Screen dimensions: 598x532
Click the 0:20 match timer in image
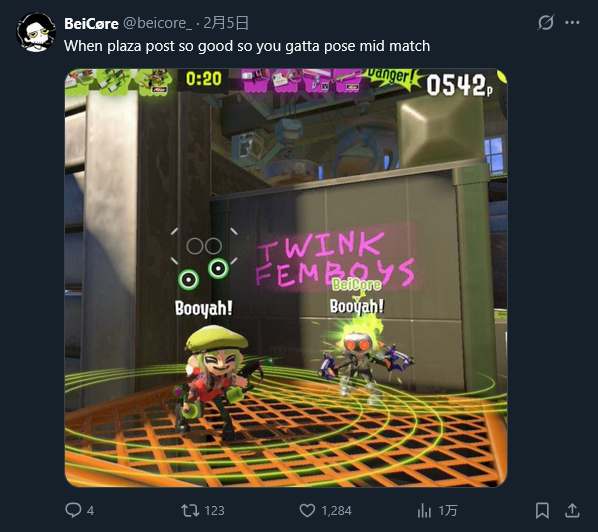(204, 79)
